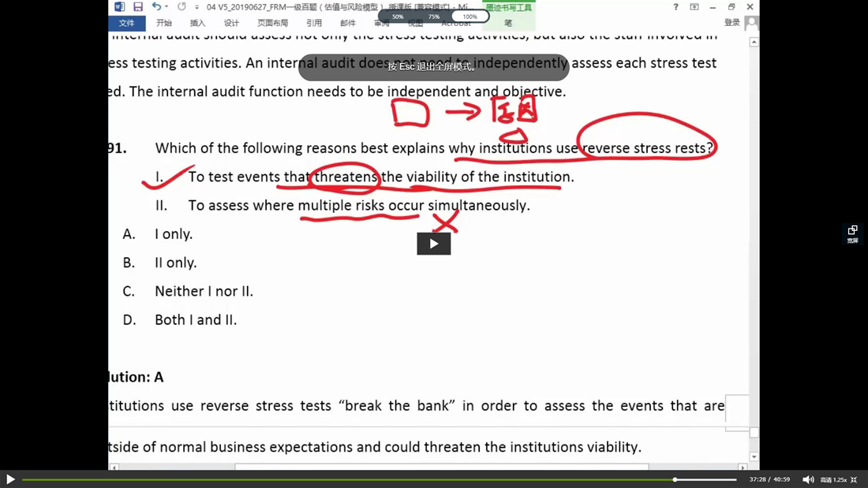Set player zoom to 50%
868x488 pixels.
click(398, 17)
